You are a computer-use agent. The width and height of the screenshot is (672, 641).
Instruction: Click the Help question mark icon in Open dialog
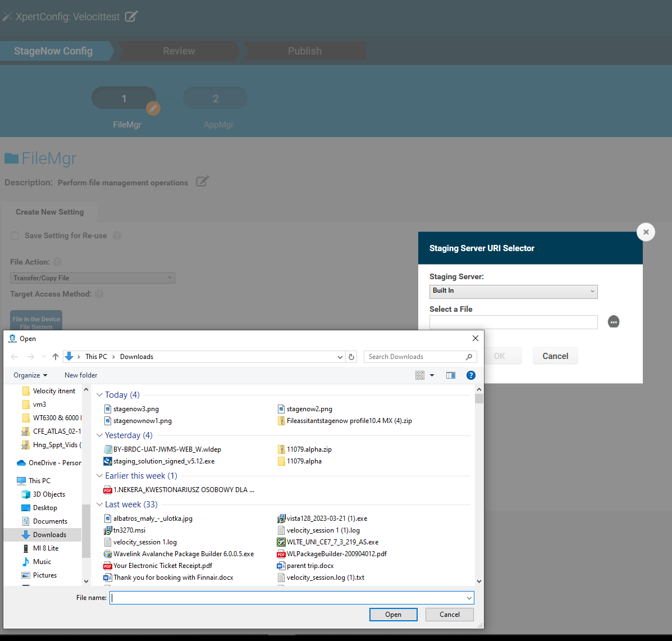pos(470,375)
